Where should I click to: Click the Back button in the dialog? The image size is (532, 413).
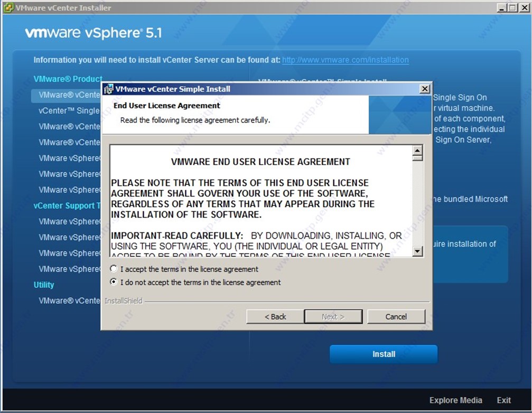coord(275,317)
